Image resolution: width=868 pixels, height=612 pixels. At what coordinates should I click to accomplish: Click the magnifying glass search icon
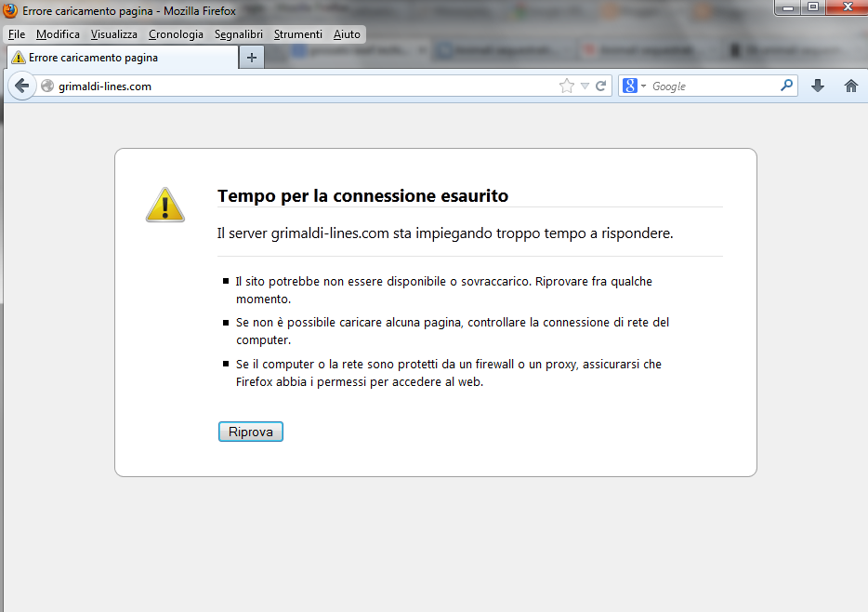coord(786,86)
